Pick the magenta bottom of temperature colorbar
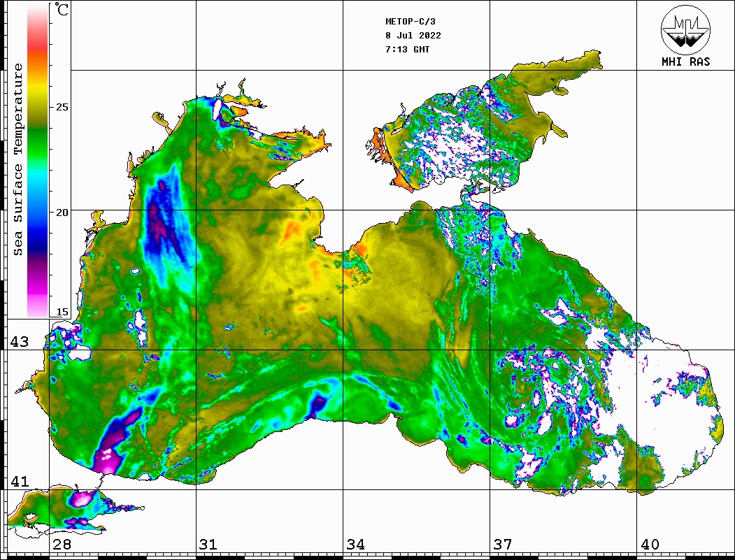The height and width of the screenshot is (560, 735). click(x=38, y=291)
